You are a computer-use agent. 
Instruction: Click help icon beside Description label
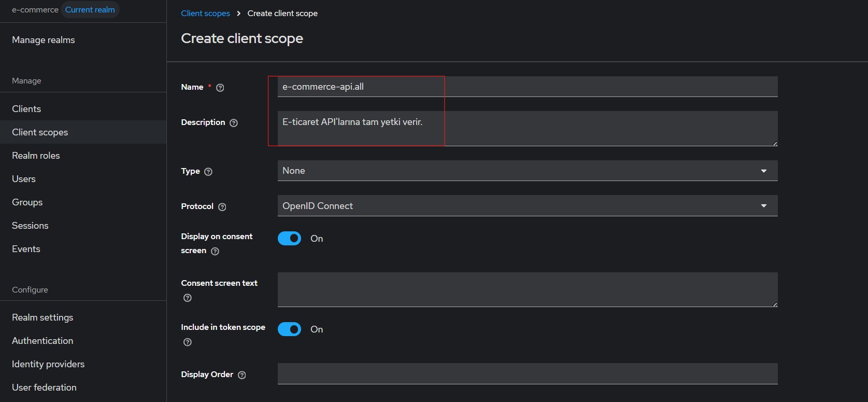click(x=234, y=123)
